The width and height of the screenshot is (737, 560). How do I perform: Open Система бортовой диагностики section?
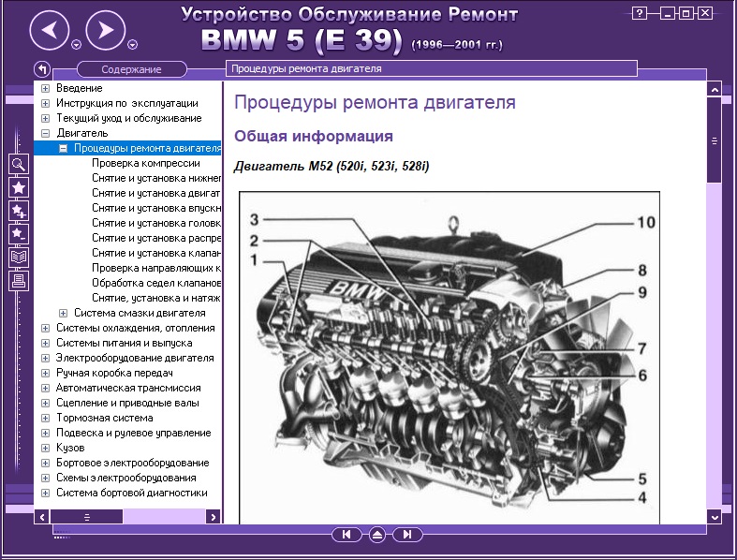pos(132,494)
